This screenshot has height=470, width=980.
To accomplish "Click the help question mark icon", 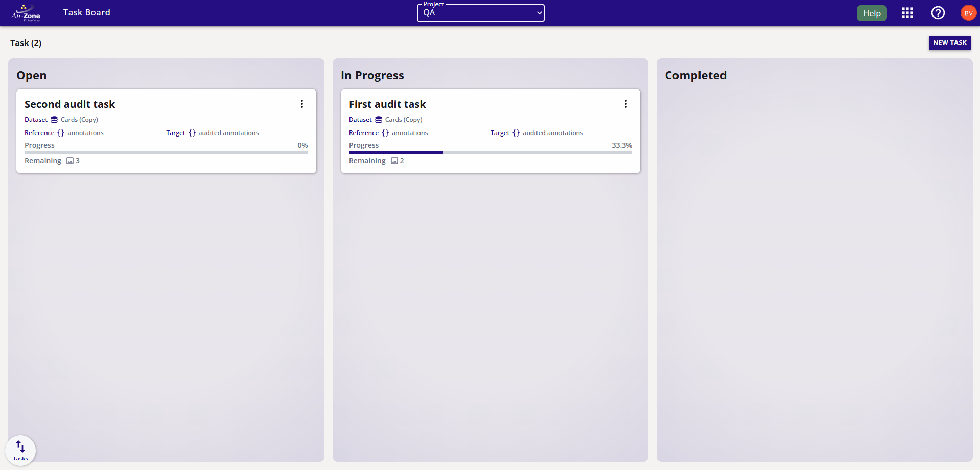I will pos(938,13).
